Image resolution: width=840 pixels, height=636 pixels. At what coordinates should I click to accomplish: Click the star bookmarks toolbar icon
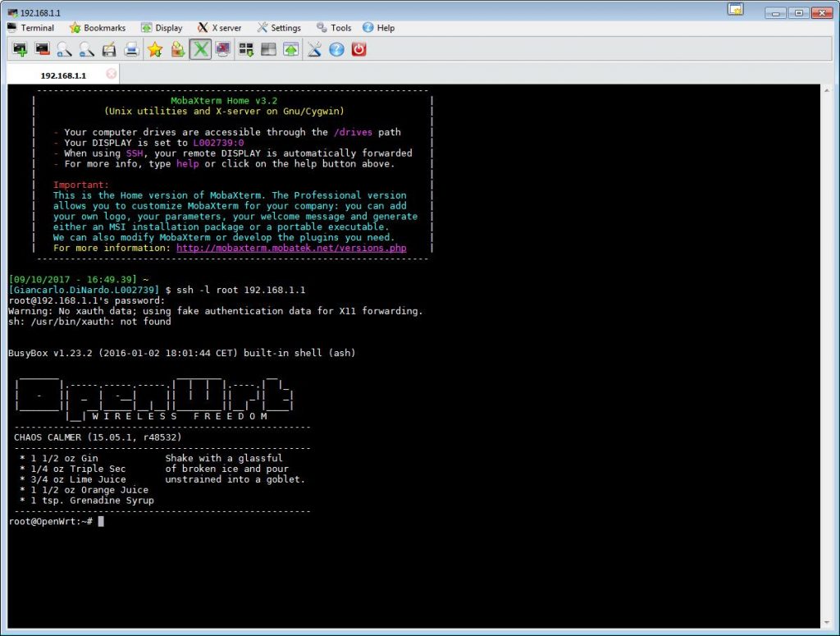coord(153,48)
